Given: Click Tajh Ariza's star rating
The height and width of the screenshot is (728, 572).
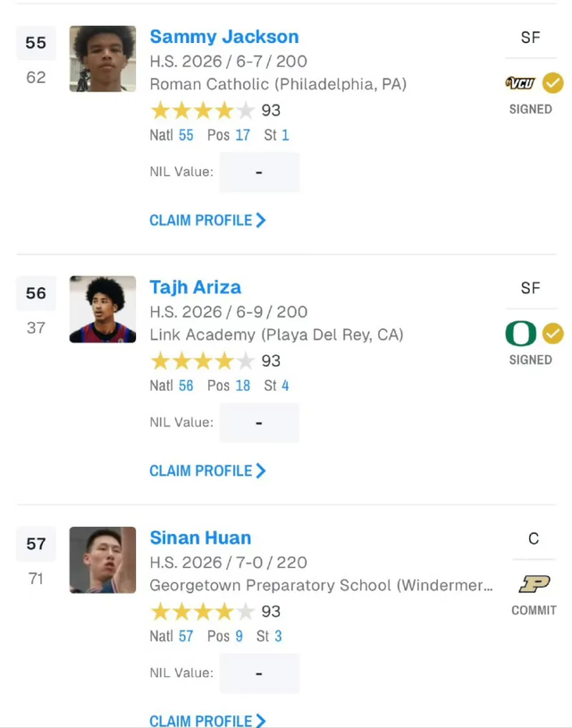Looking at the screenshot, I should [203, 361].
